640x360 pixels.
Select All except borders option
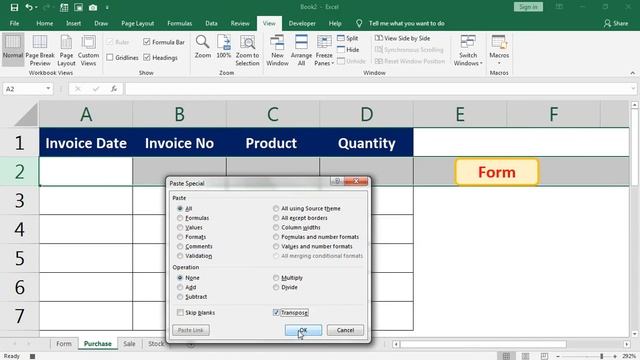(x=276, y=218)
